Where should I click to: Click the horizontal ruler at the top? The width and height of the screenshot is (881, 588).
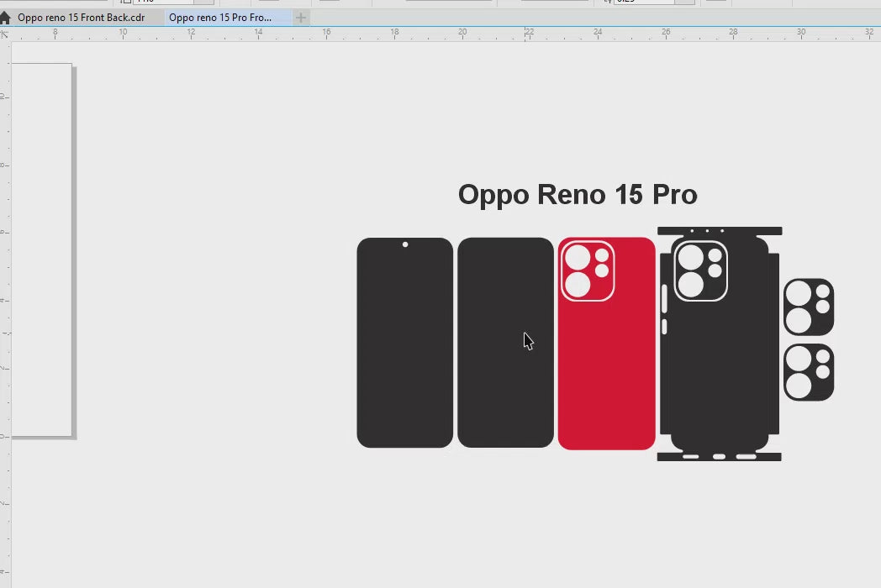pos(420,34)
